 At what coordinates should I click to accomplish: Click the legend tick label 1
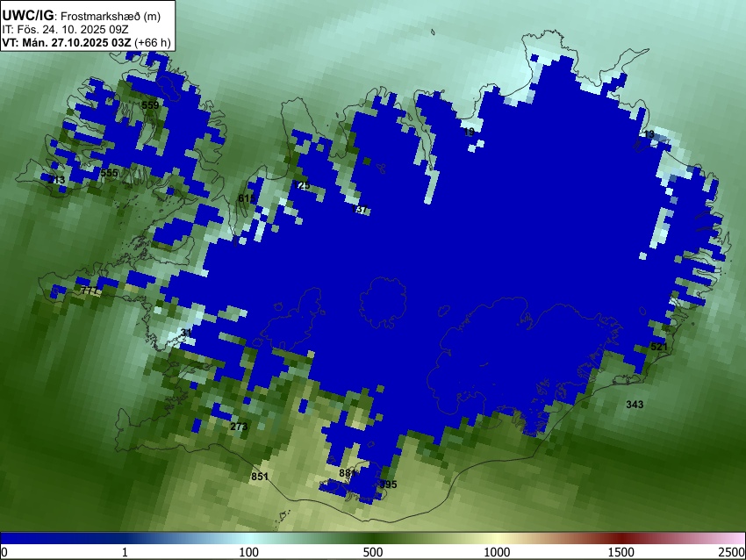click(x=125, y=552)
